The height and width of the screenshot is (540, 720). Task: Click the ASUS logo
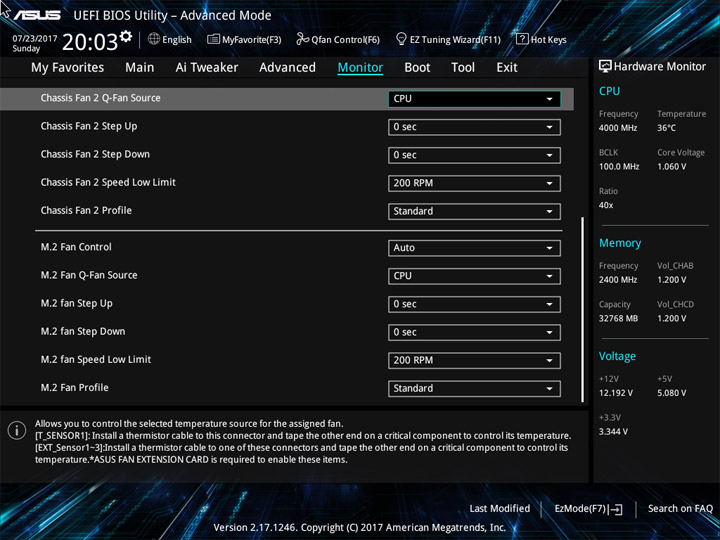tap(37, 15)
